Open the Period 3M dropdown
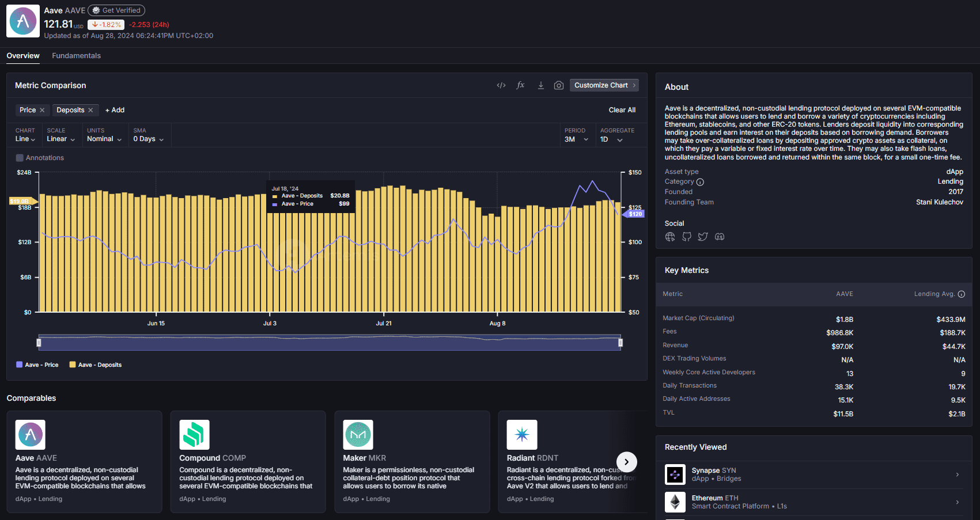980x520 pixels. (x=577, y=139)
